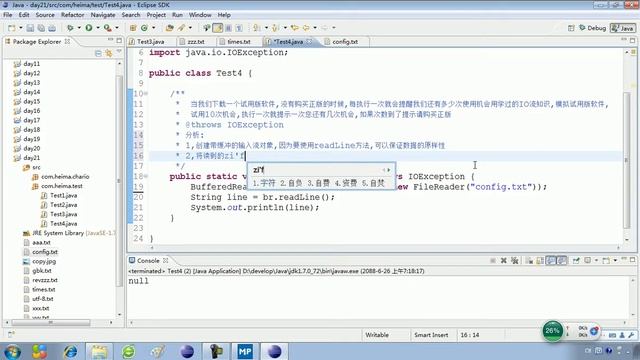This screenshot has height=360, width=640.
Task: Select the com.heima.test package
Action: tap(62, 186)
